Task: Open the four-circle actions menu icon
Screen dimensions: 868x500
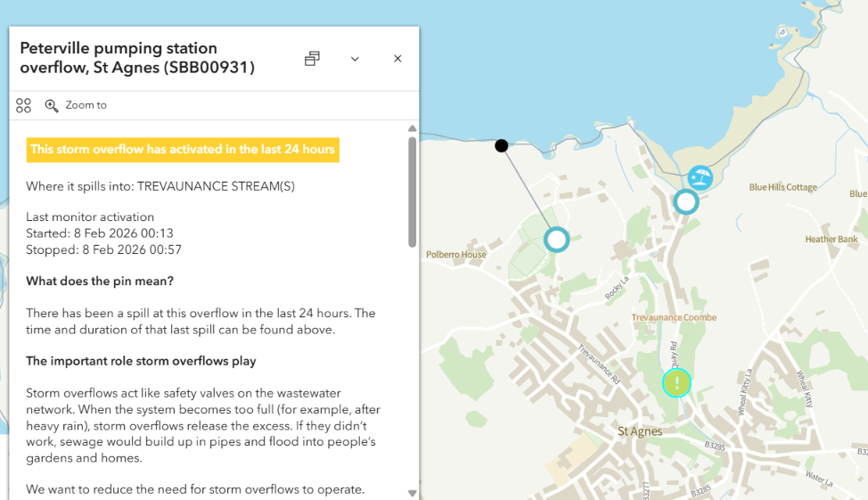Action: pyautogui.click(x=24, y=106)
